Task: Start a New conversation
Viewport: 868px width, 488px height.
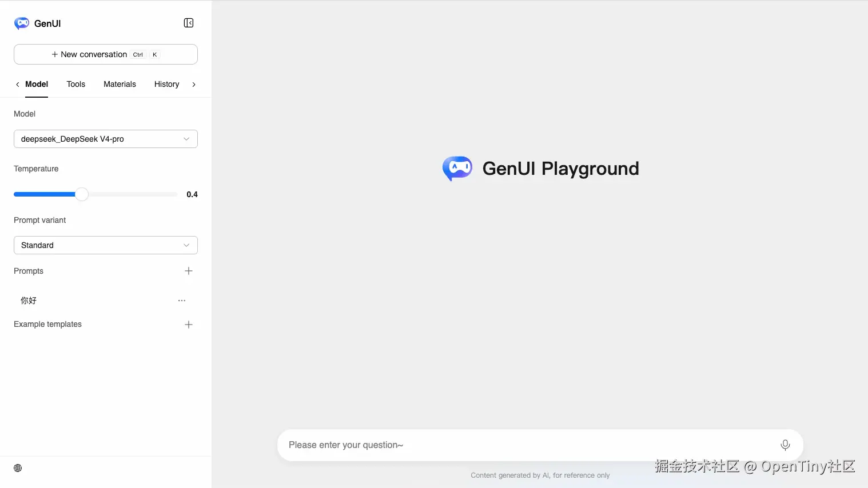Action: click(106, 54)
